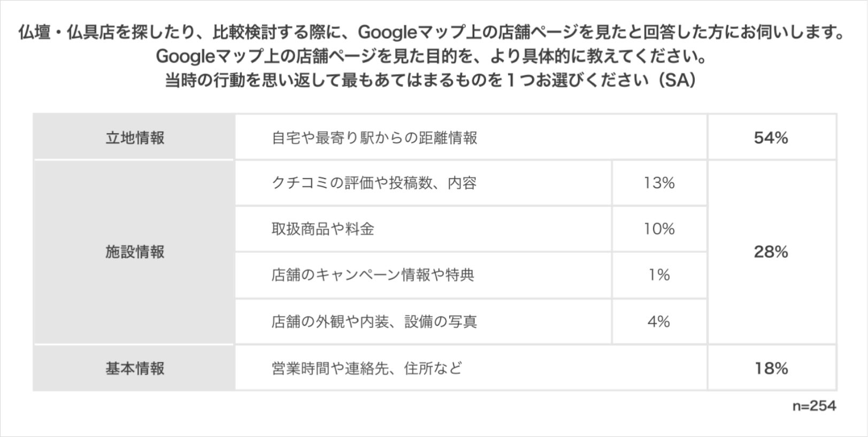This screenshot has height=437, width=868.
Task: Click the 10% value cell
Action: coord(659,229)
